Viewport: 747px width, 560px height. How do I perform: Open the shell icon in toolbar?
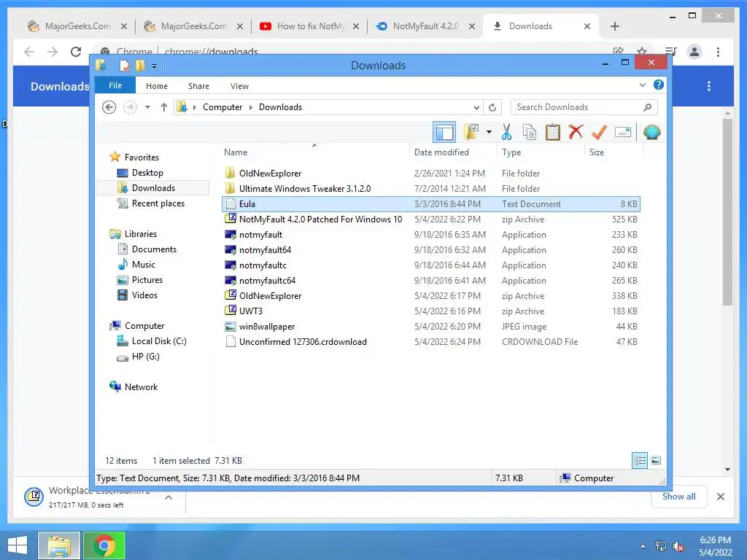pyautogui.click(x=651, y=132)
